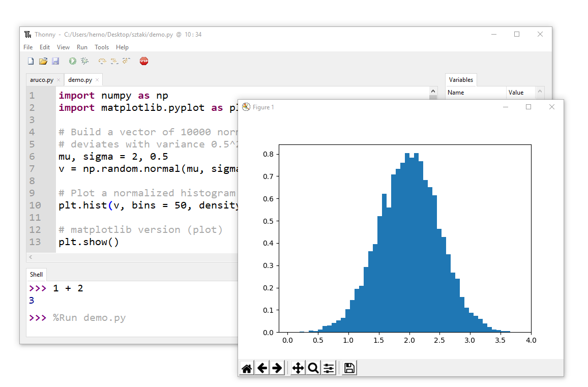Stop the program with red STOP icon
Viewport: 588px width, 387px height.
tap(144, 61)
